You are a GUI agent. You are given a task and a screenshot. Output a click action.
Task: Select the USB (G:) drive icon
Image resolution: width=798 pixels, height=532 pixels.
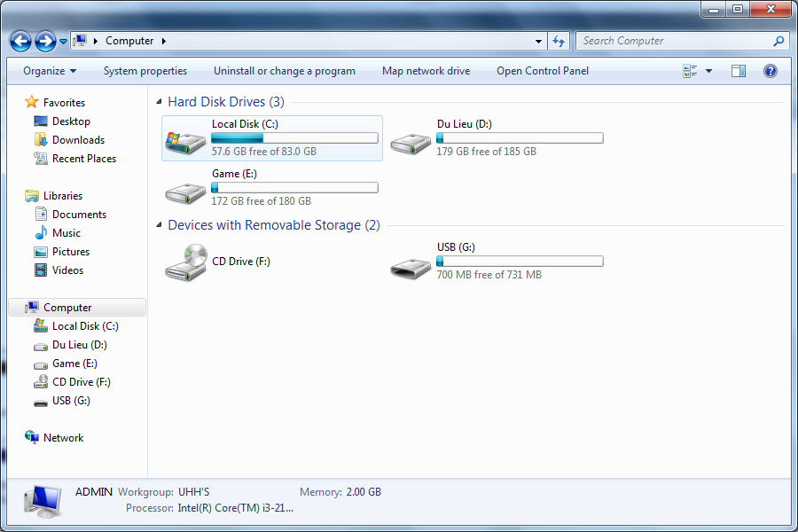(x=411, y=269)
